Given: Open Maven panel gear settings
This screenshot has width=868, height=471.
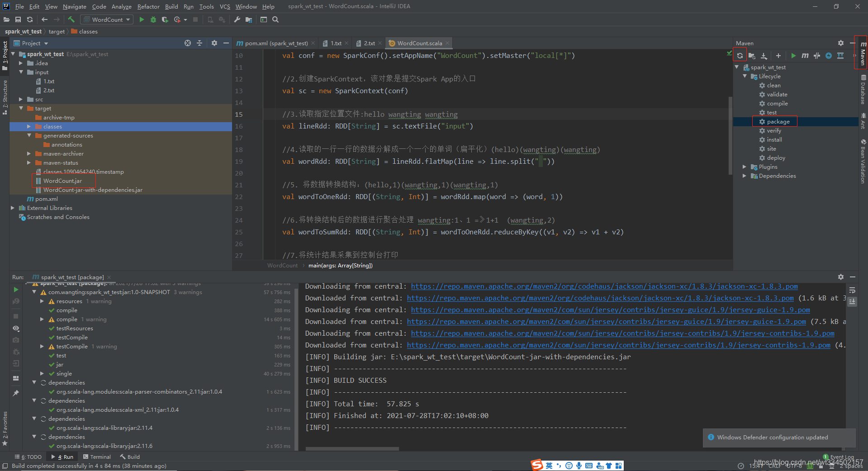Looking at the screenshot, I should coord(841,43).
